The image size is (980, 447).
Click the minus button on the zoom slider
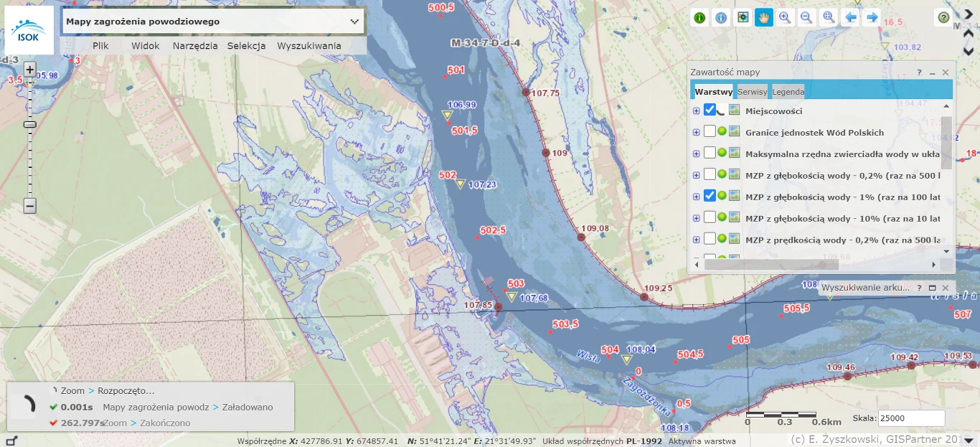point(29,206)
